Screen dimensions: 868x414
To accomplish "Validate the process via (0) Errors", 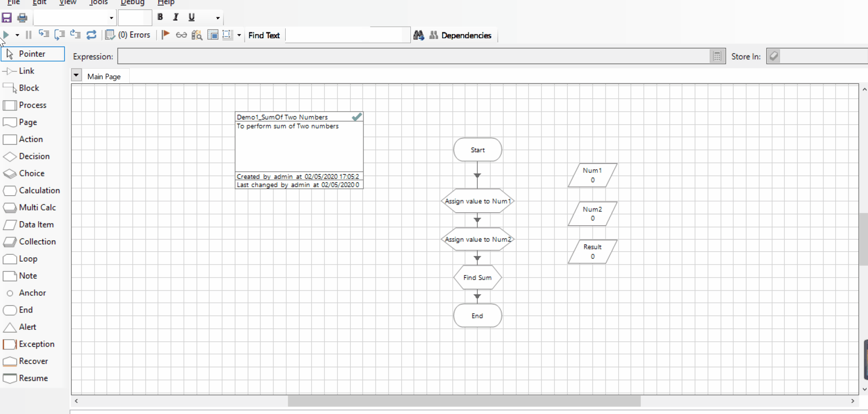I will 128,35.
